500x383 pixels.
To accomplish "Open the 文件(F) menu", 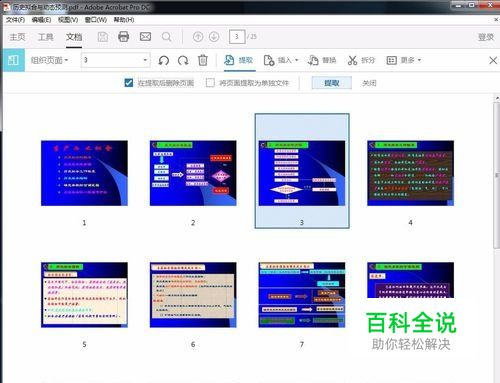I will click(15, 20).
